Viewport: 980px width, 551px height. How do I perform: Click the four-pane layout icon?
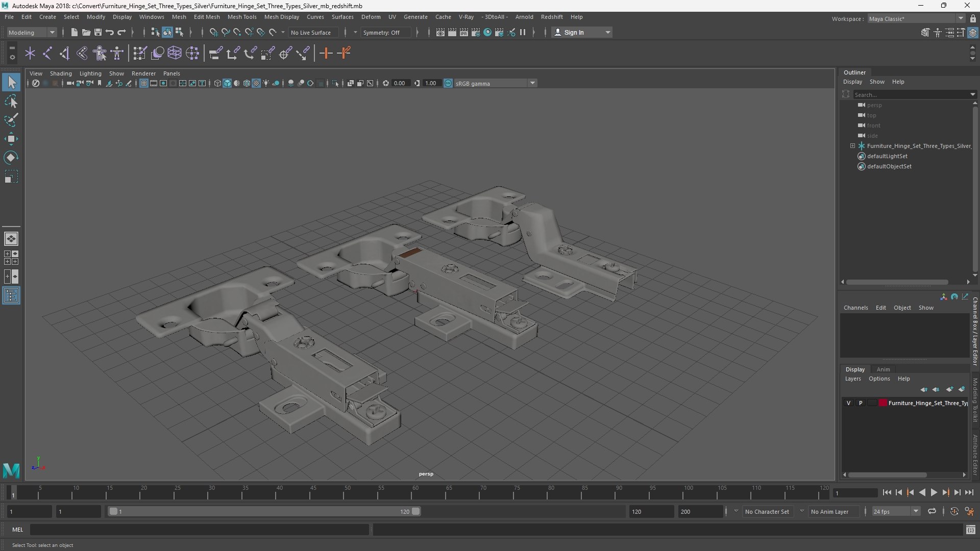(x=11, y=258)
